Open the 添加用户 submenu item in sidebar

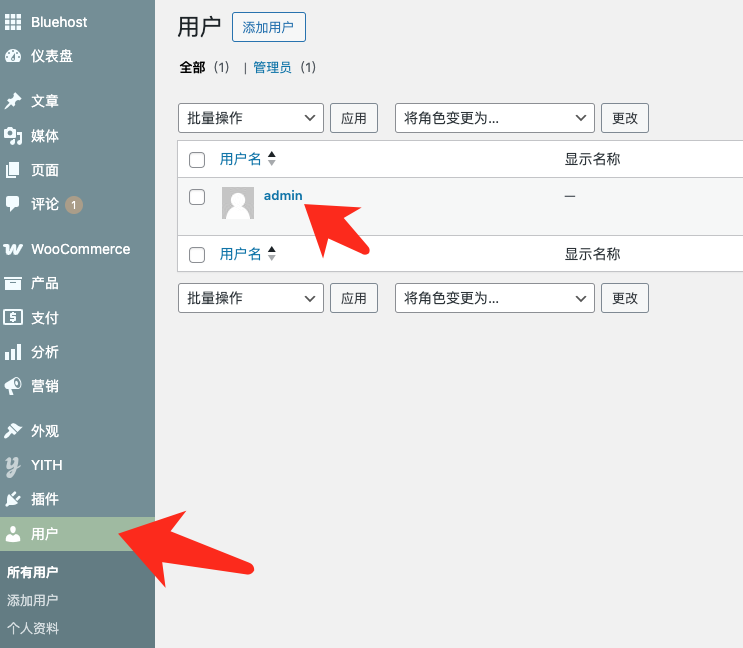[x=33, y=600]
